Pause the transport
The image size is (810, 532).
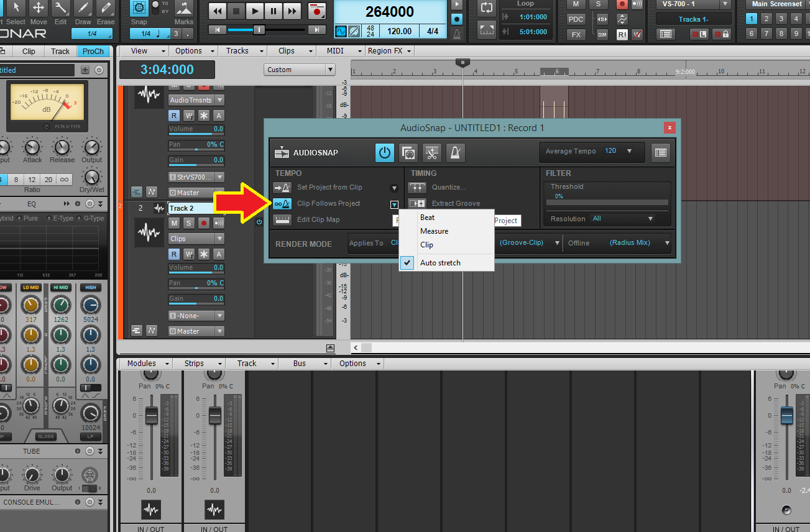[274, 11]
